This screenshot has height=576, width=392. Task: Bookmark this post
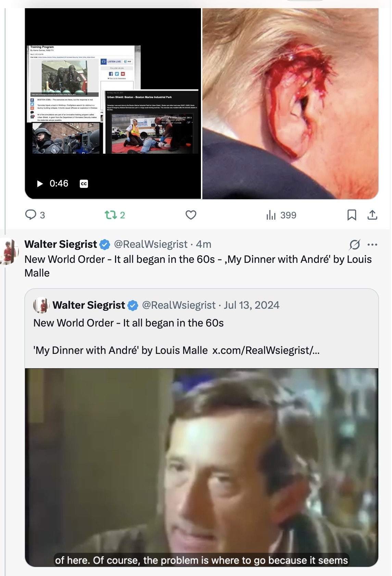352,215
